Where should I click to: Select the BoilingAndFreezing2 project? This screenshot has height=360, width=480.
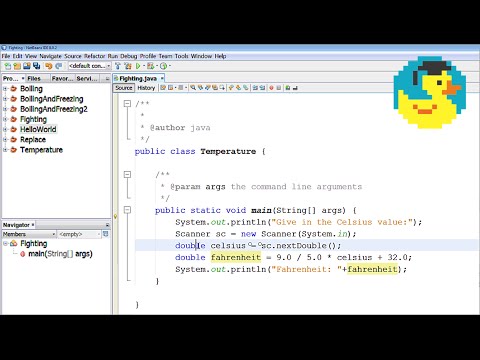54,109
